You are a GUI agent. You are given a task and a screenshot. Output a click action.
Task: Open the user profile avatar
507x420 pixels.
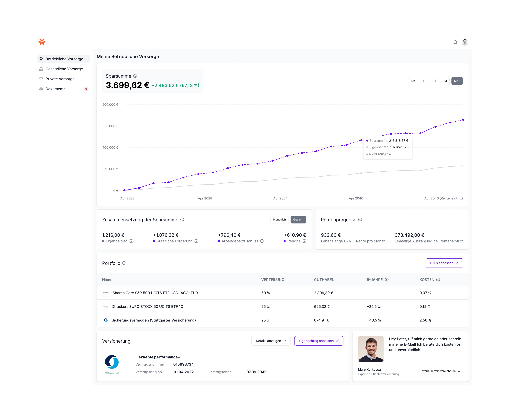point(465,42)
